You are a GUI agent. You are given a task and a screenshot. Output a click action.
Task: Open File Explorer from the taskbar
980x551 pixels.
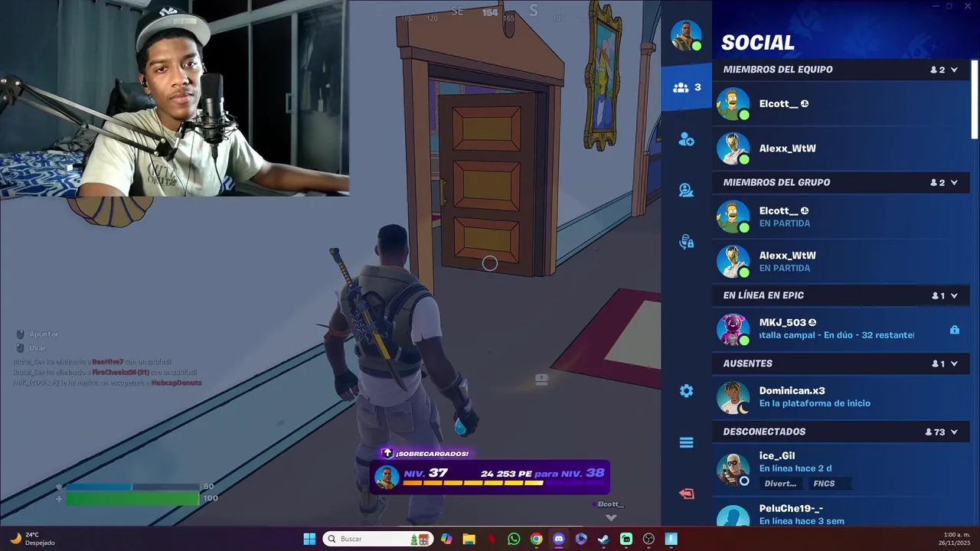point(469,540)
